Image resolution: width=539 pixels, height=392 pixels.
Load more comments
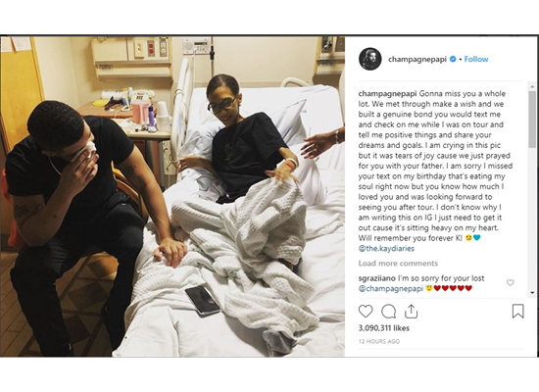[398, 264]
